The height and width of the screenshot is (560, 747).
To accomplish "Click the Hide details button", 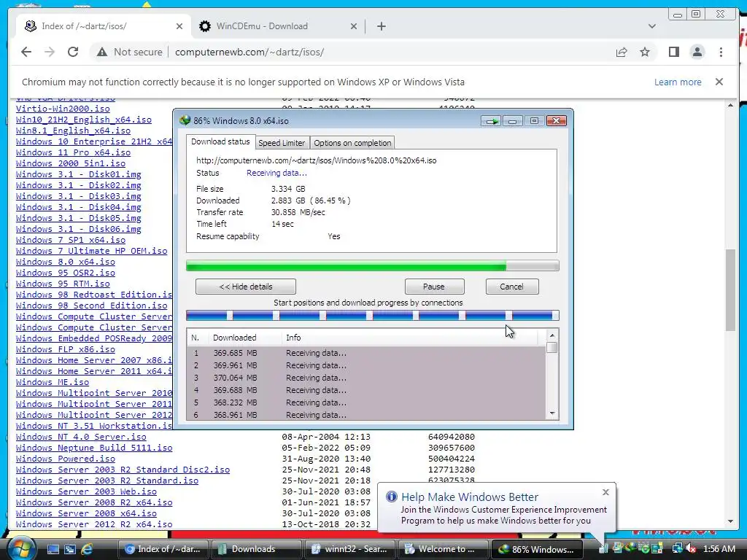I will pyautogui.click(x=246, y=287).
